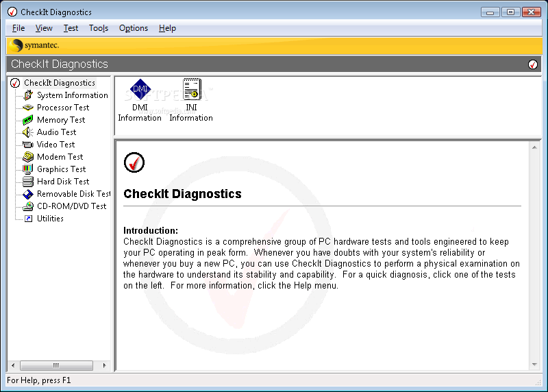Image resolution: width=548 pixels, height=392 pixels.
Task: Select System Information in the tree
Action: [73, 95]
